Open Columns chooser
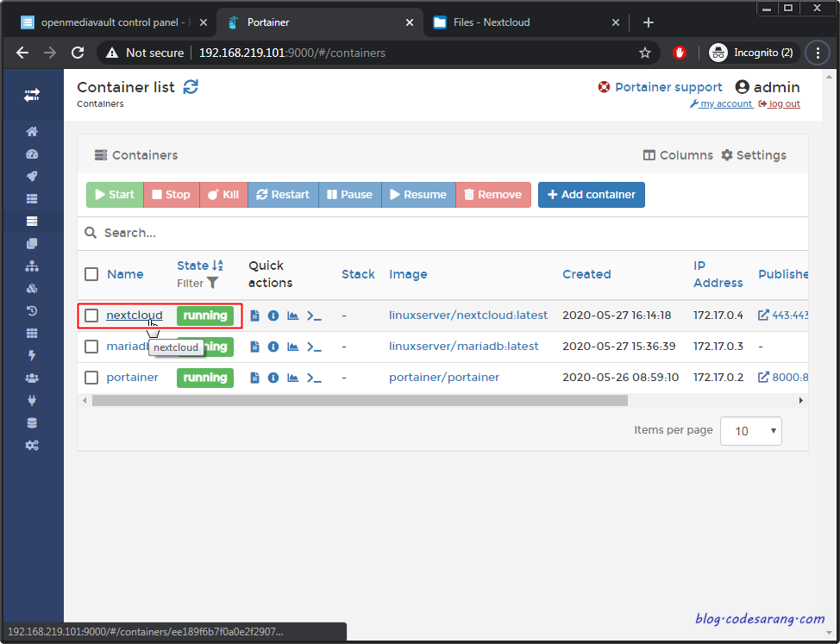The image size is (840, 644). click(x=678, y=155)
